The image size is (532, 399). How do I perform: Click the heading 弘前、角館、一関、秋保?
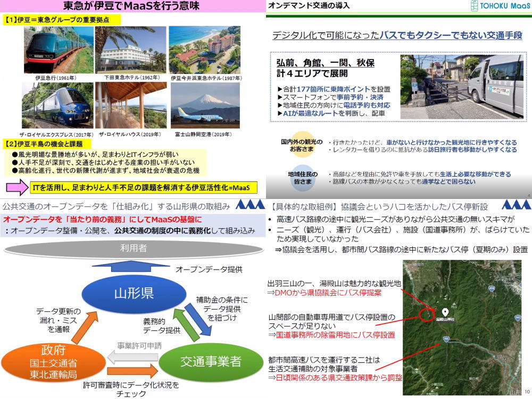click(x=325, y=63)
